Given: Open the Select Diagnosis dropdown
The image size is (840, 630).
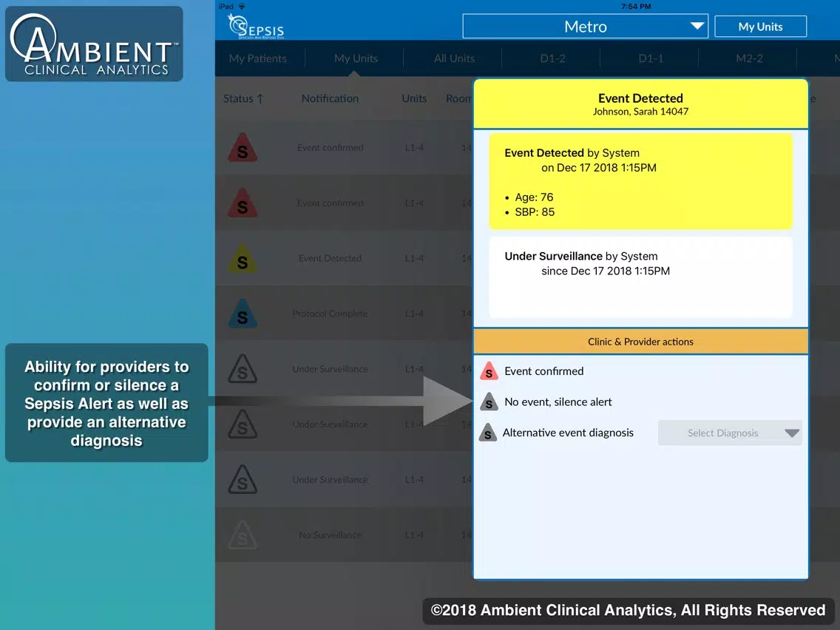Looking at the screenshot, I should point(730,433).
